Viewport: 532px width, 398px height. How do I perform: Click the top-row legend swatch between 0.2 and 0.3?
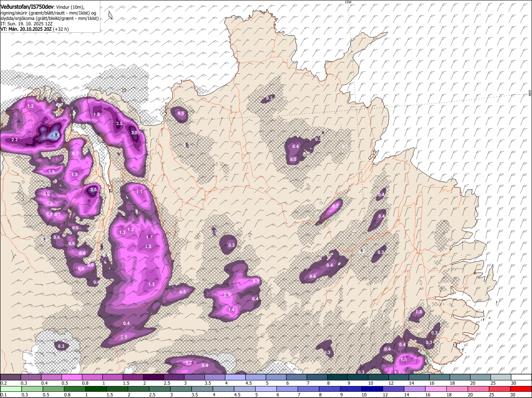pyautogui.click(x=10, y=377)
